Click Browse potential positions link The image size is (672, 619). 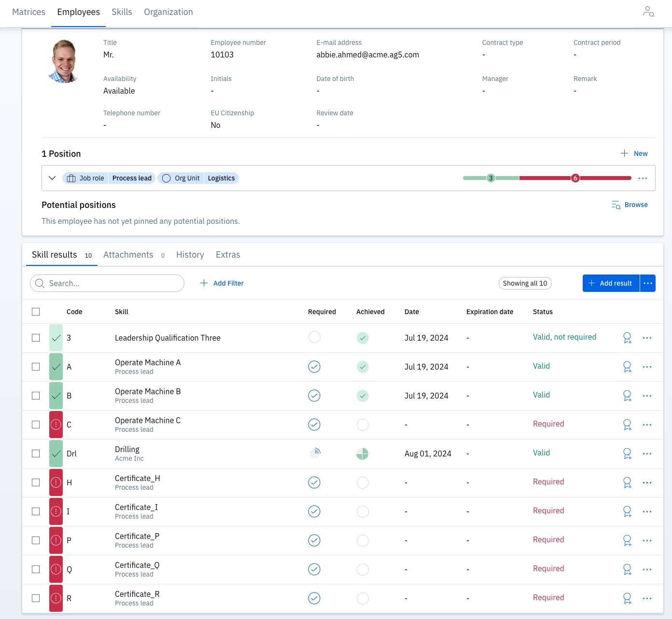[630, 205]
